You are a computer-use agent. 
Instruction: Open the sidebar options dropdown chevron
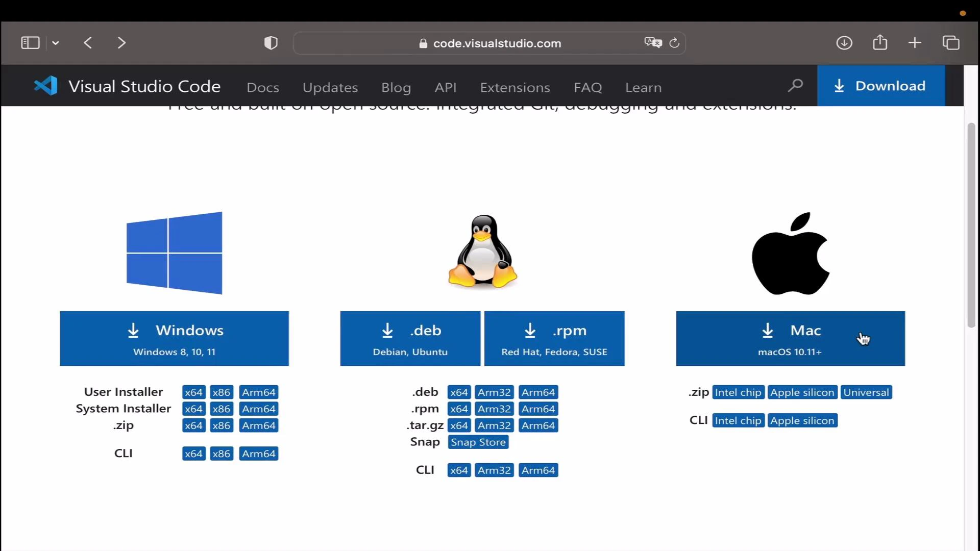point(56,43)
